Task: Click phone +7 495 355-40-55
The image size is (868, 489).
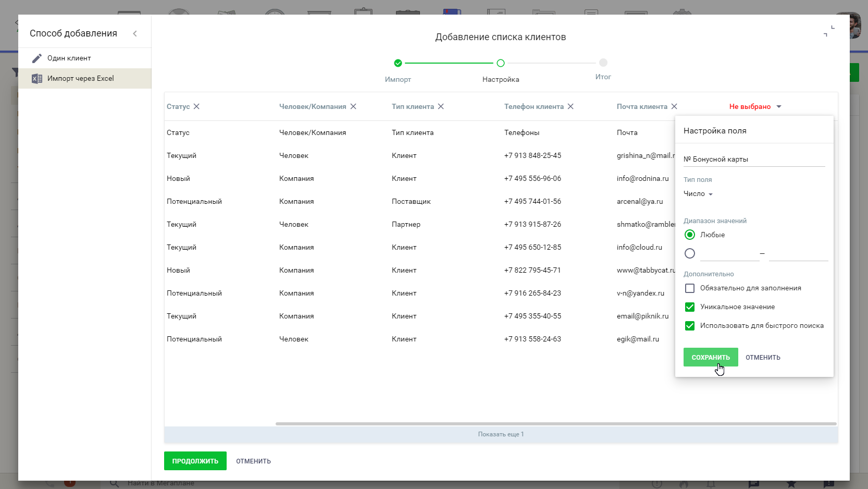Action: (532, 316)
